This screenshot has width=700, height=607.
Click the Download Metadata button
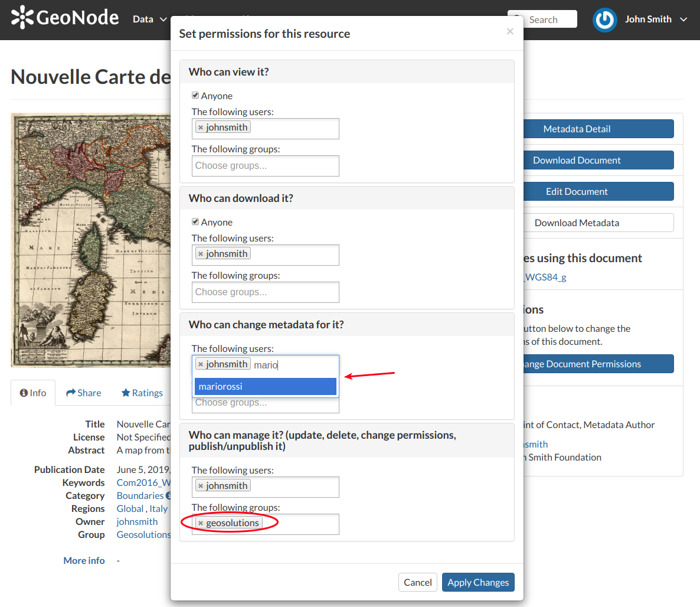click(598, 223)
